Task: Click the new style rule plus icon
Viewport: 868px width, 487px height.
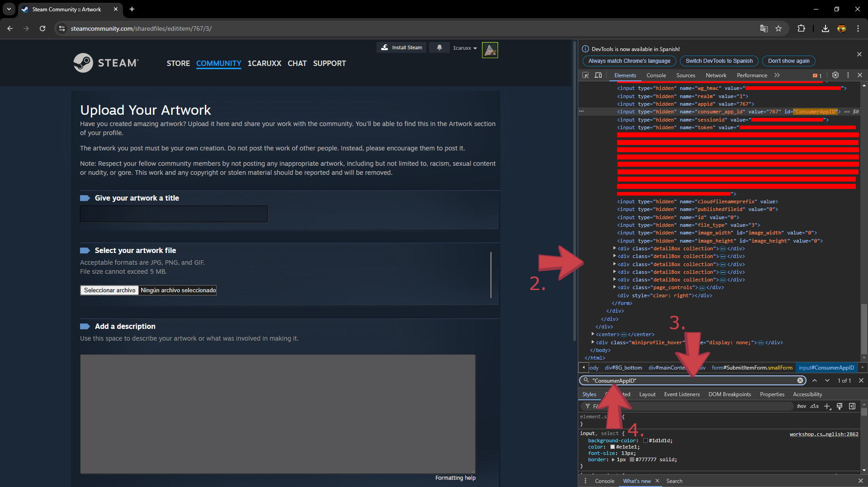Action: pos(827,406)
